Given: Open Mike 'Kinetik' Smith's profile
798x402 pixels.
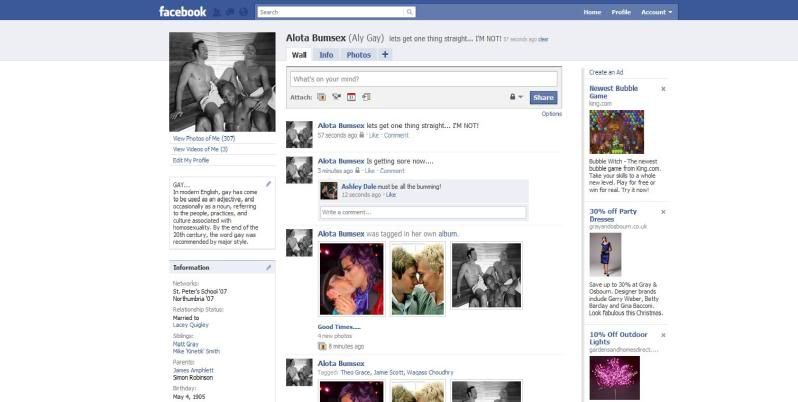Looking at the screenshot, I should point(196,351).
